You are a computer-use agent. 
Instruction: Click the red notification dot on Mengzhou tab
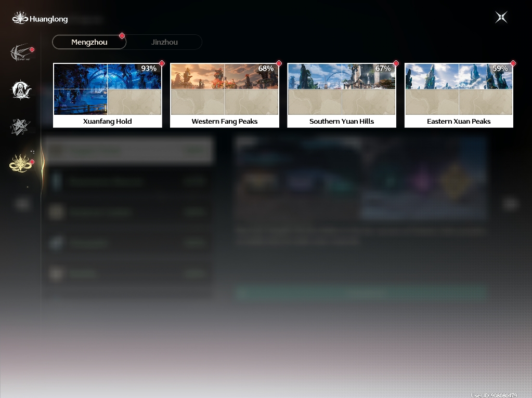pos(122,36)
